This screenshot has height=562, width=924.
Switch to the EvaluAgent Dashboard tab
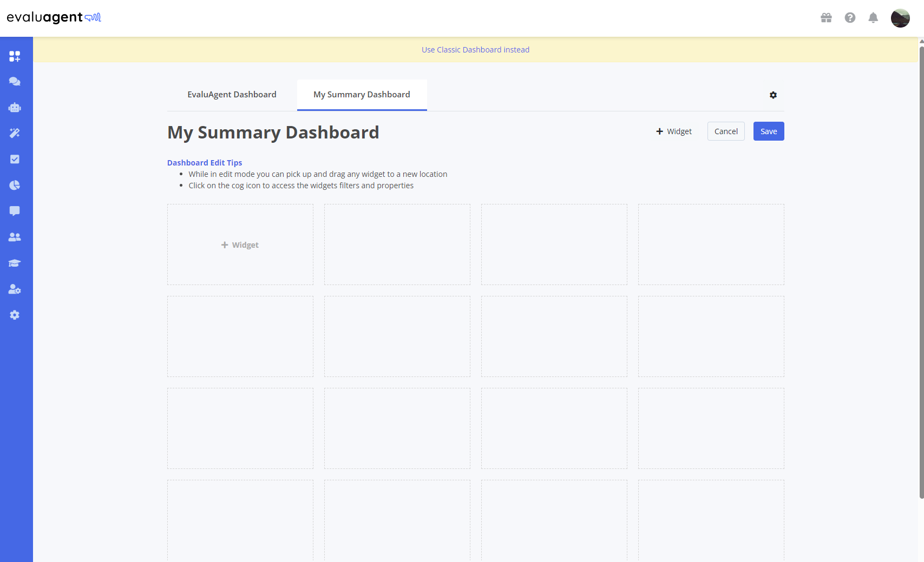click(232, 94)
